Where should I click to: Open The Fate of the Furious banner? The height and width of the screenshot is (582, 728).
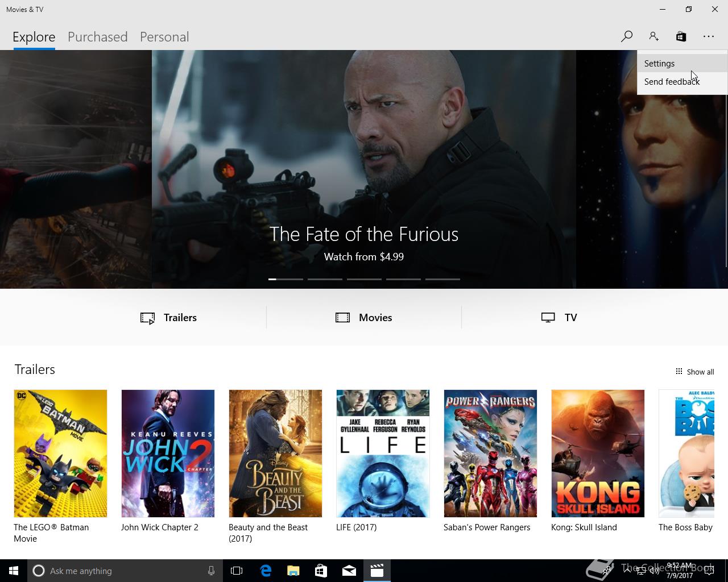point(364,169)
